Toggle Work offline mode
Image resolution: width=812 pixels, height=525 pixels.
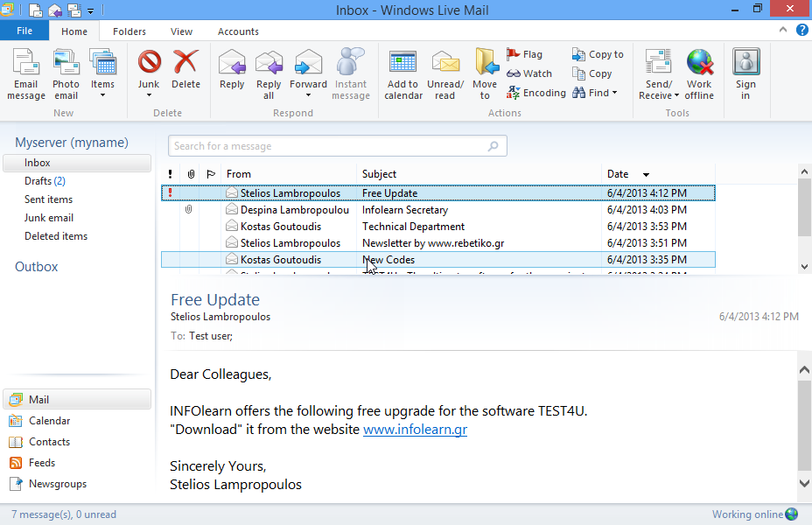699,74
